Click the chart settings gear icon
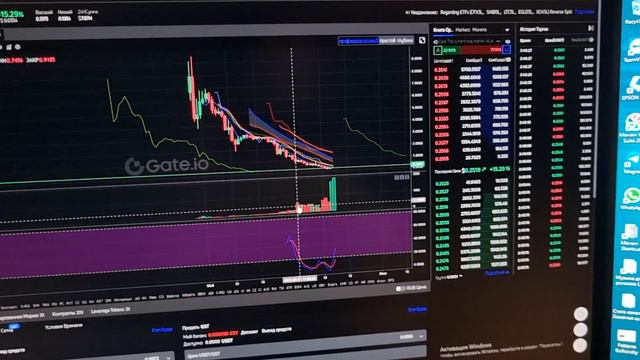640x360 pixels. point(18,47)
